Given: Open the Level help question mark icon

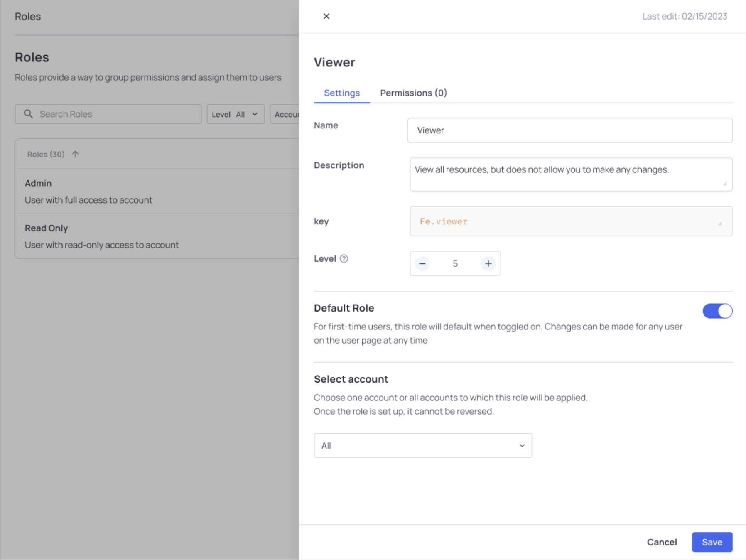Looking at the screenshot, I should 344,258.
